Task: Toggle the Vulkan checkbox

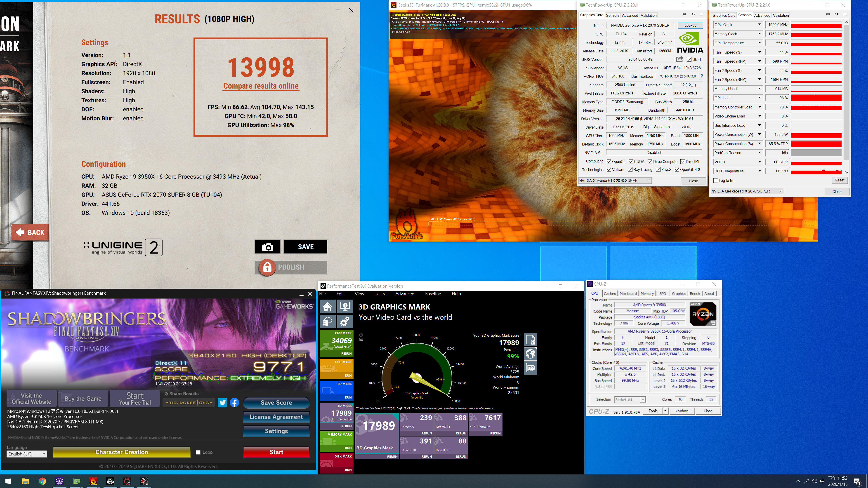Action: (609, 170)
